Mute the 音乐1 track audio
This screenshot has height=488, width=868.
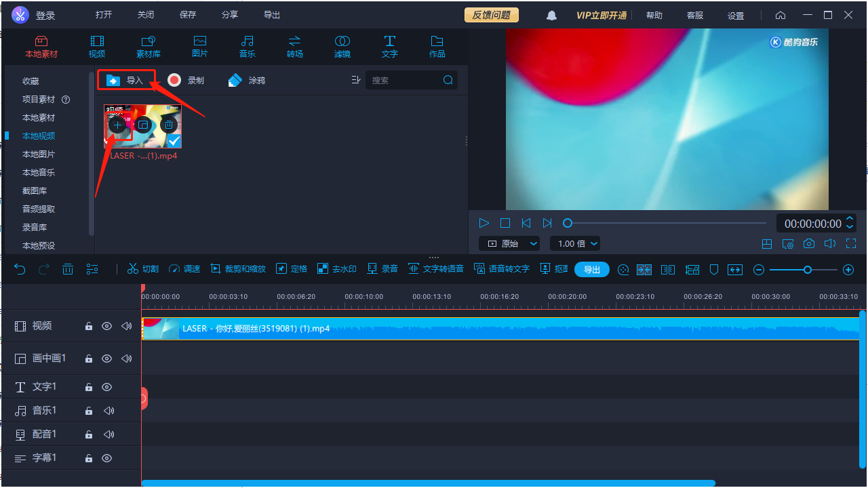(108, 411)
